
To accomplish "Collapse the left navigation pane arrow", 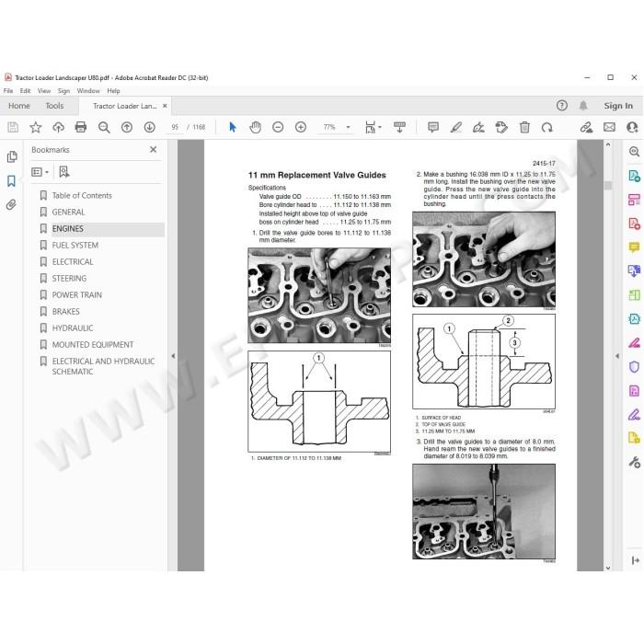I will tap(173, 356).
